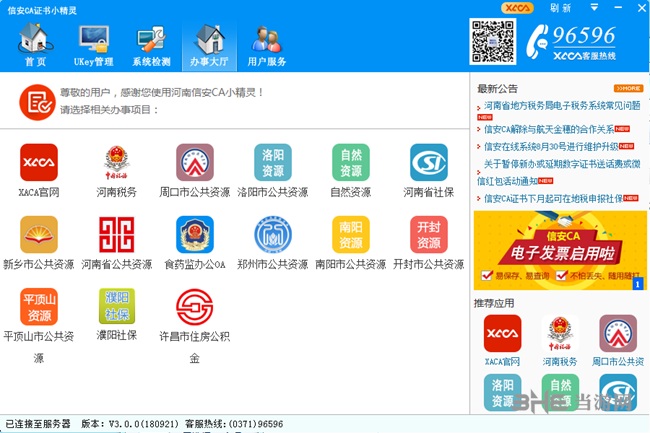Open the 首页 home tab

click(35, 45)
